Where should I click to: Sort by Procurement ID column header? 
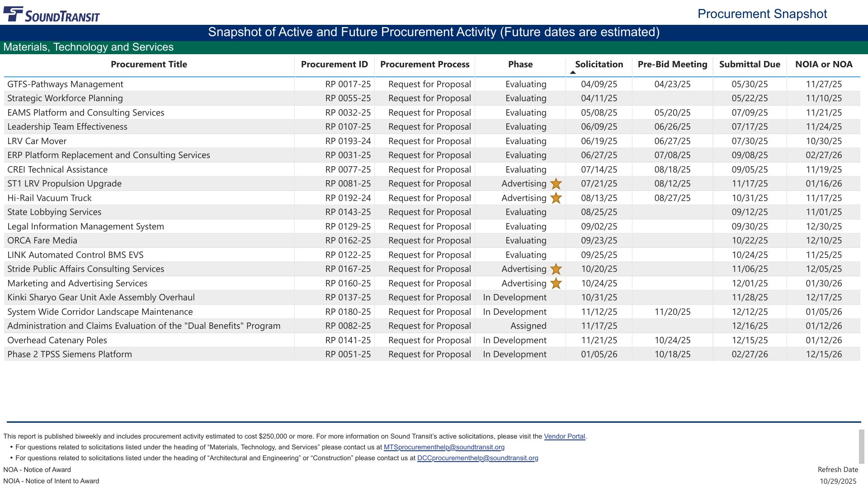(x=334, y=65)
